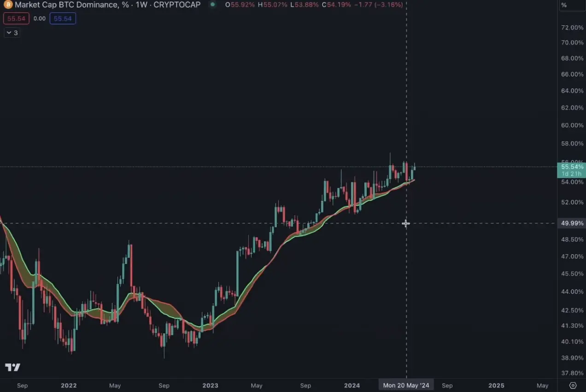Click the 0.00 spread value
This screenshot has height=392, width=586.
click(x=40, y=18)
